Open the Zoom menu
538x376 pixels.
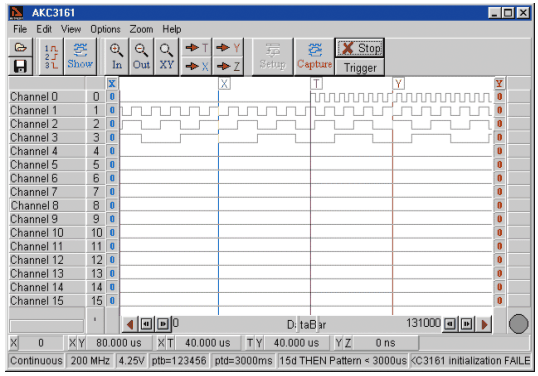pos(141,29)
